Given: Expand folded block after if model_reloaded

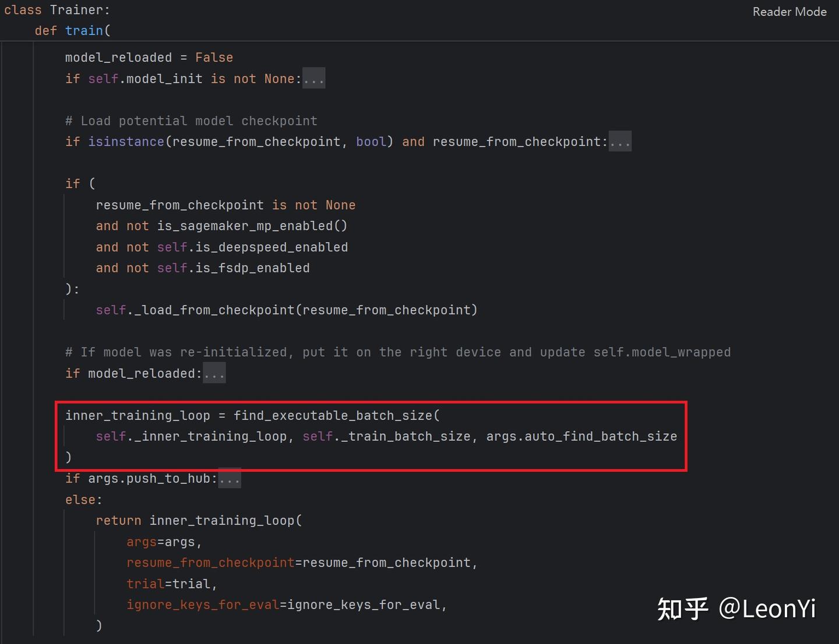Looking at the screenshot, I should (x=214, y=373).
